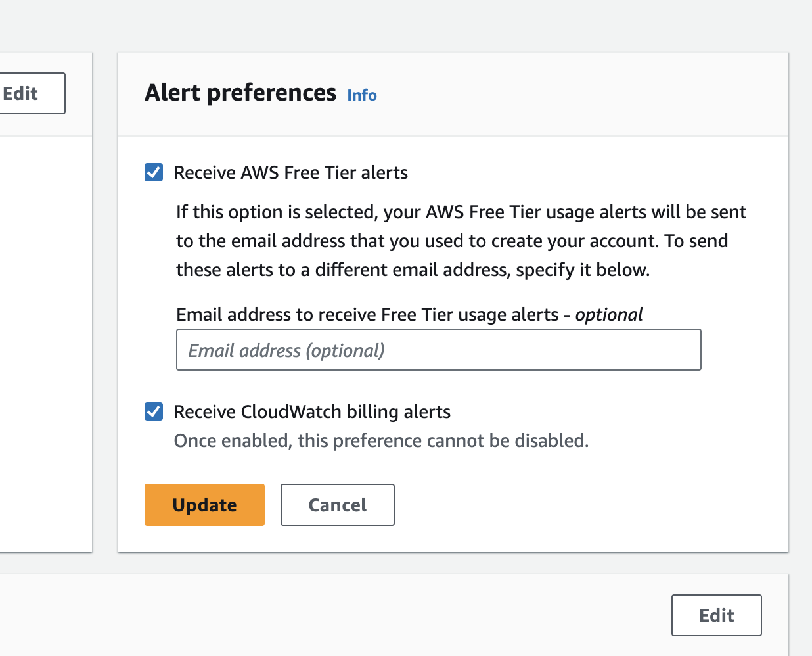Click the orange Update button
Image resolution: width=812 pixels, height=656 pixels.
(204, 505)
